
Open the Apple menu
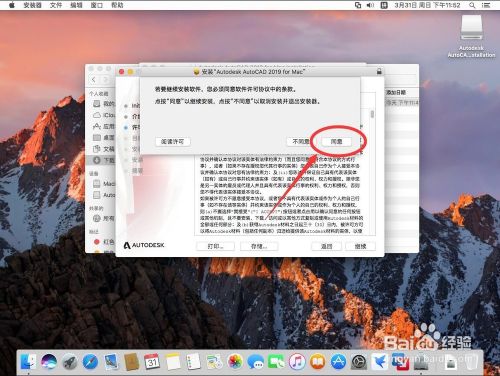pos(12,5)
